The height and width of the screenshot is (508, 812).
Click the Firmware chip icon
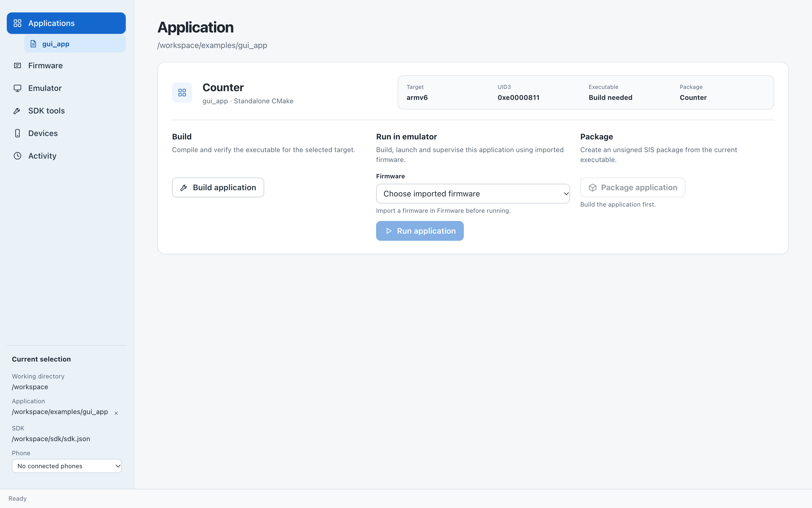[x=17, y=65]
